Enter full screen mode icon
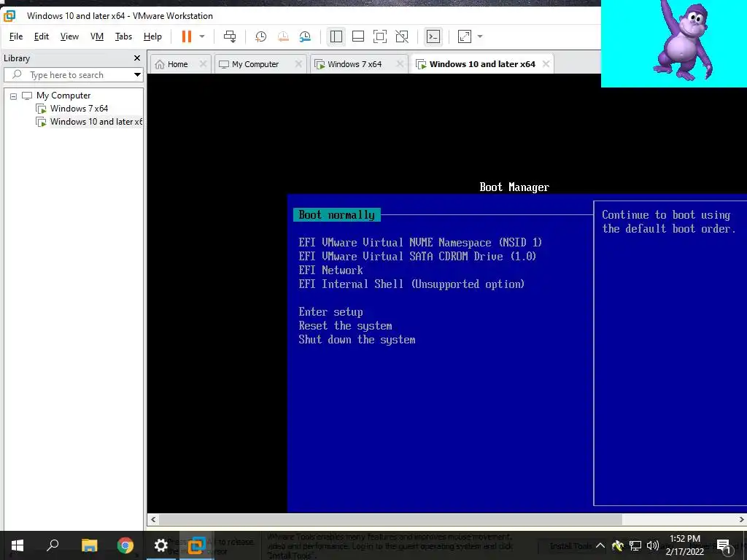 pos(379,36)
